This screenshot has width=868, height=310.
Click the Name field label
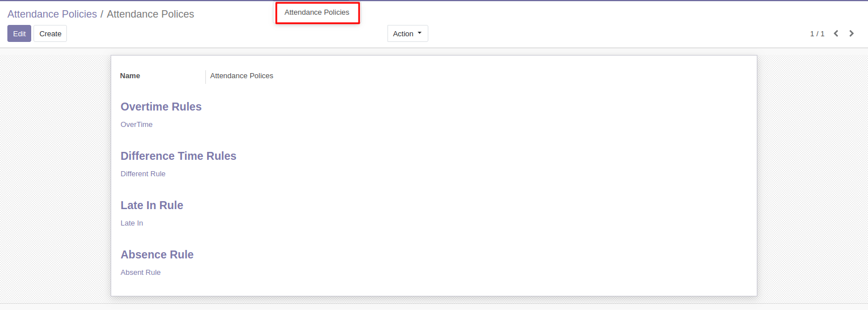(x=130, y=76)
